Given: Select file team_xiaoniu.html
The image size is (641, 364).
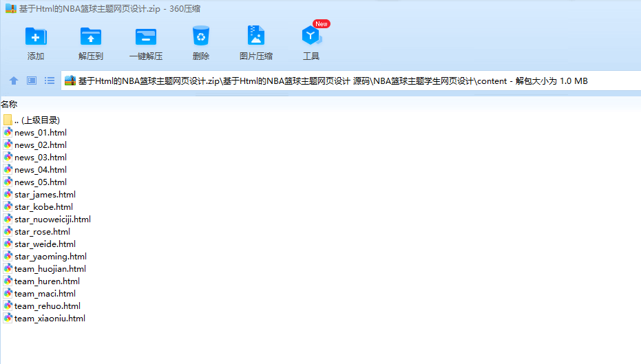Looking at the screenshot, I should point(45,319).
